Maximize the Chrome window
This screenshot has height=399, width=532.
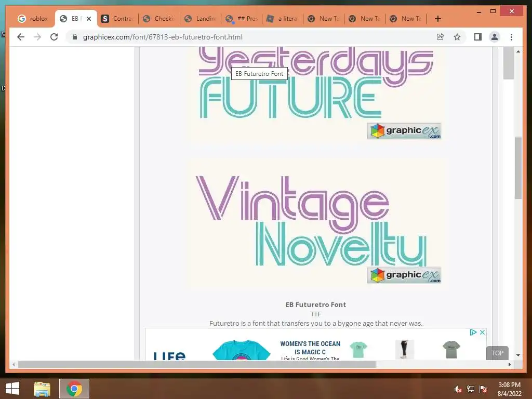click(x=493, y=11)
